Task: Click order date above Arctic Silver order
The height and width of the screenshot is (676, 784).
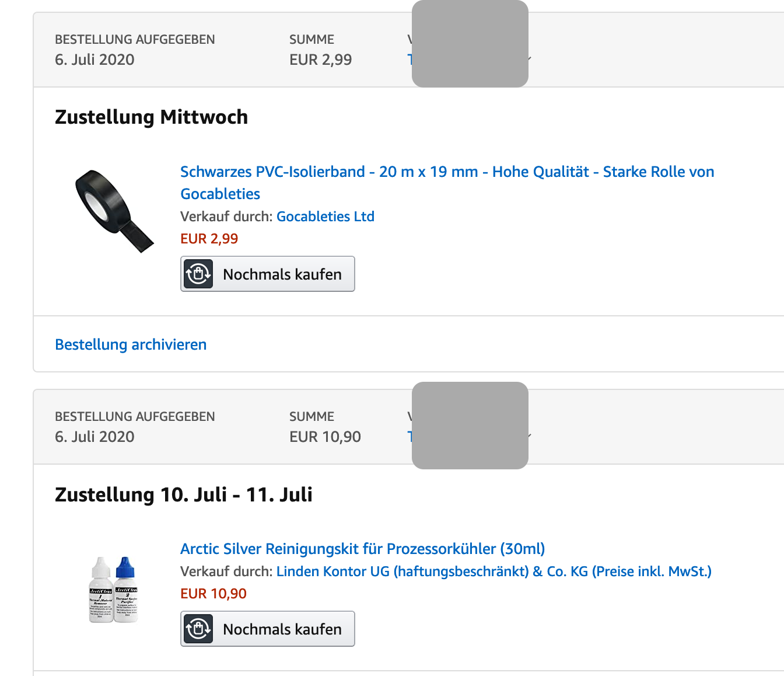Action: (x=94, y=437)
